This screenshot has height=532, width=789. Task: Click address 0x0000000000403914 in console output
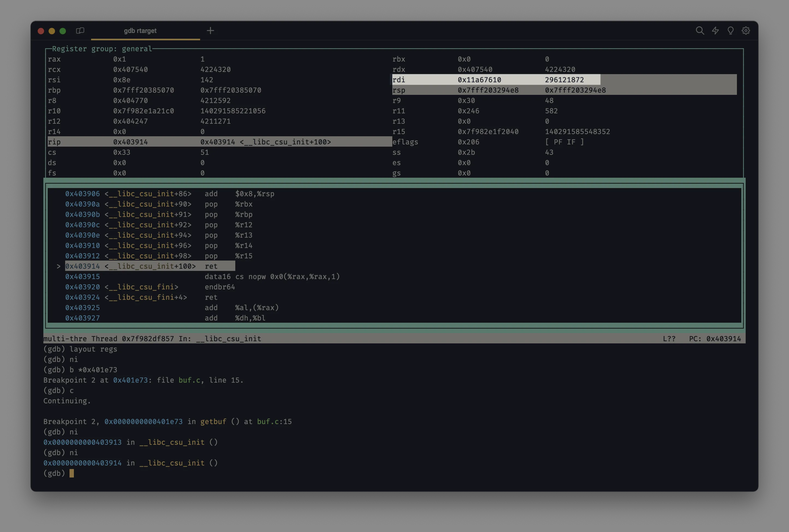click(x=82, y=463)
